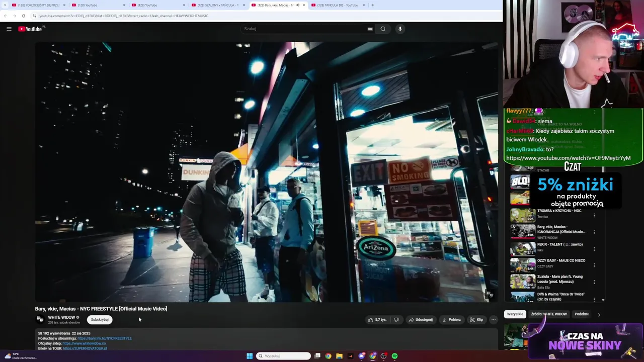Open options for IGNORANCJA playlist item
Screen dimensions: 644x362
[594, 232]
